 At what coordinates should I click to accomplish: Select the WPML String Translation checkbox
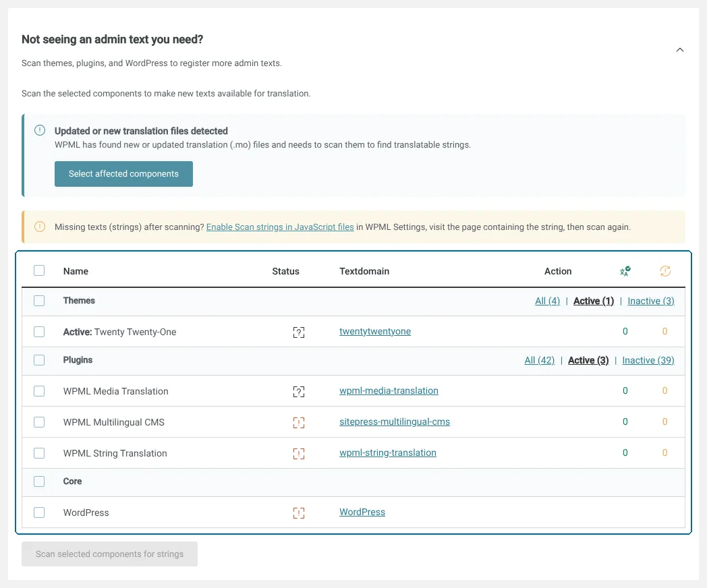pyautogui.click(x=39, y=453)
